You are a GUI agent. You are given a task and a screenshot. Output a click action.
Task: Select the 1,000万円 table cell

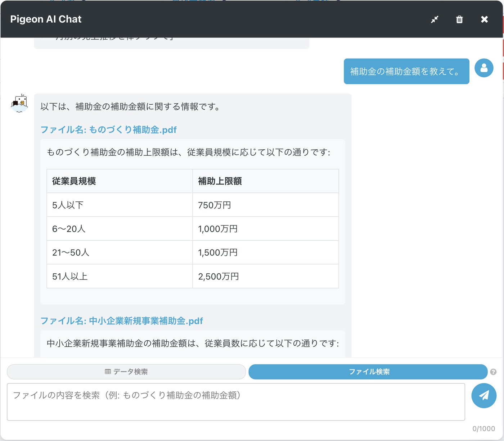[x=266, y=229]
